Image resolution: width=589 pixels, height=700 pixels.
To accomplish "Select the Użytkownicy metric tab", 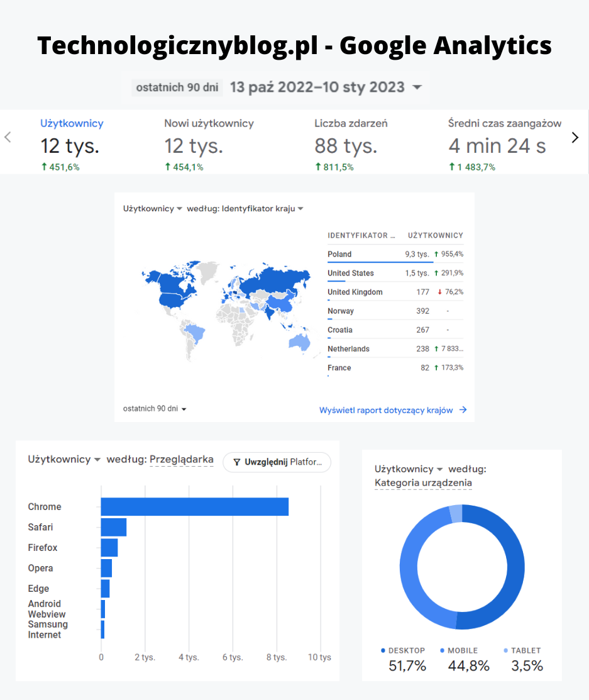I will [x=72, y=144].
